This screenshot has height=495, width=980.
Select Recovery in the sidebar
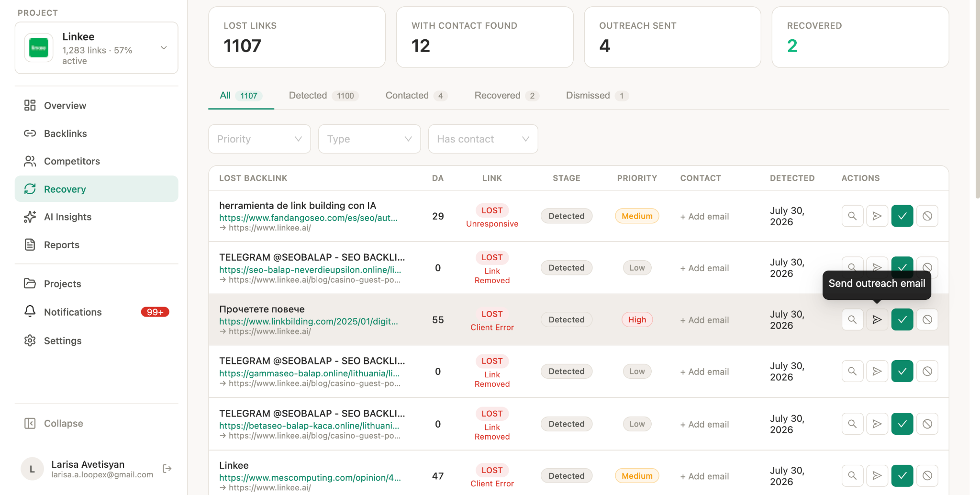(96, 189)
